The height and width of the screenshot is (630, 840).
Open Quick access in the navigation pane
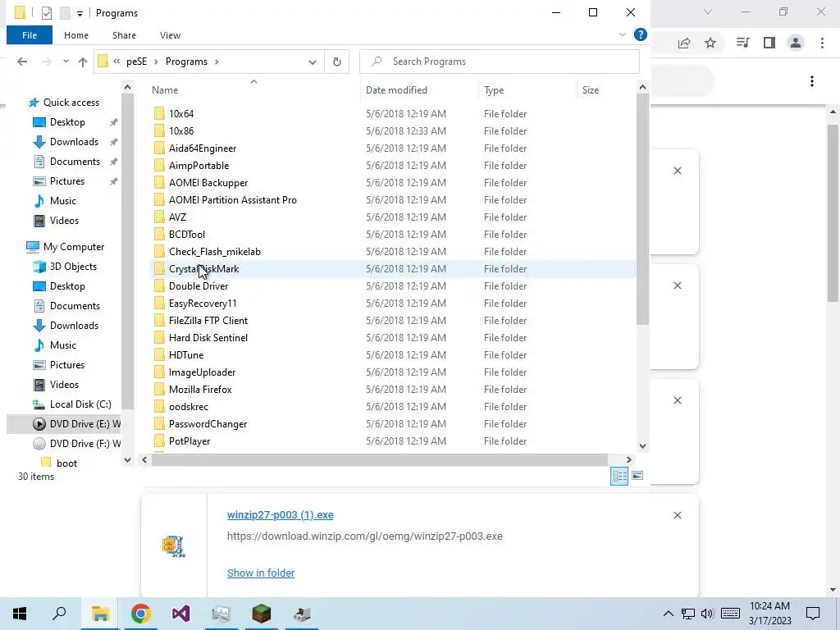pyautogui.click(x=71, y=103)
